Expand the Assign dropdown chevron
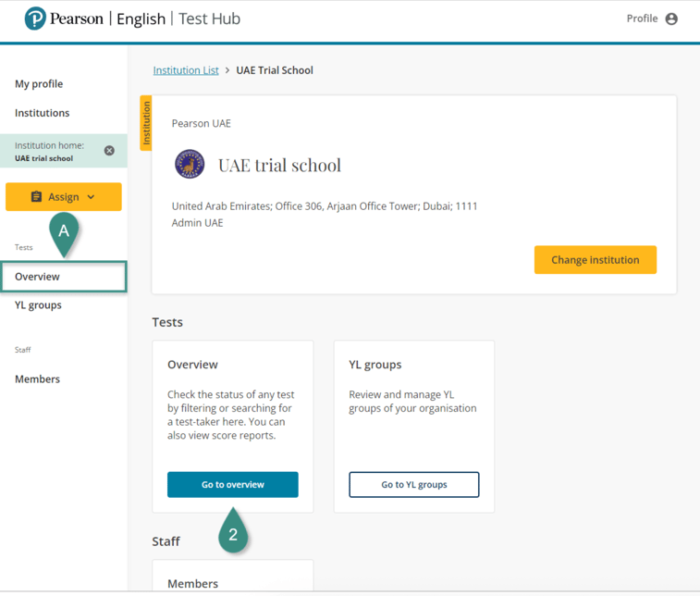The image size is (700, 596). [x=91, y=197]
